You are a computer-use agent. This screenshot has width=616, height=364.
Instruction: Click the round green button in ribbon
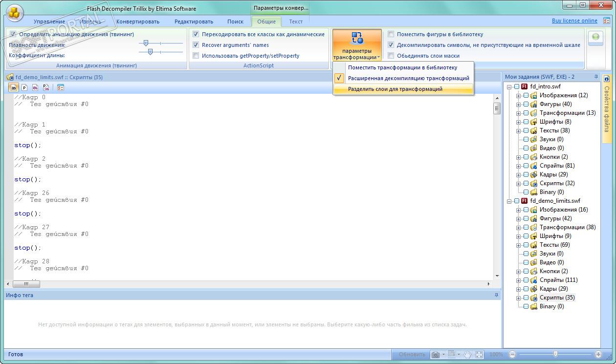coord(595,37)
